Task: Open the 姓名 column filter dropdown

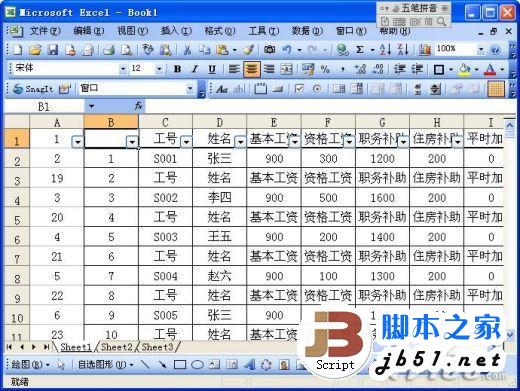Action: (240, 142)
